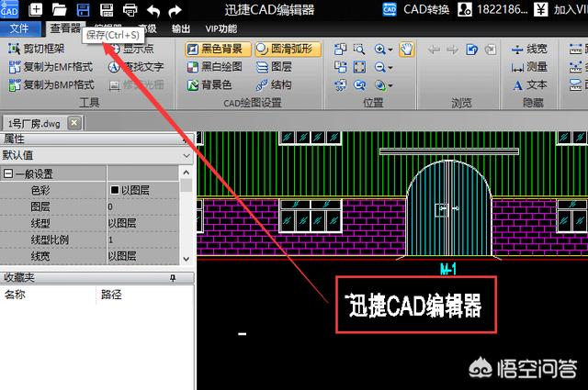
Task: Click the top ruler icon at ribbon right edge
Action: click(x=576, y=49)
